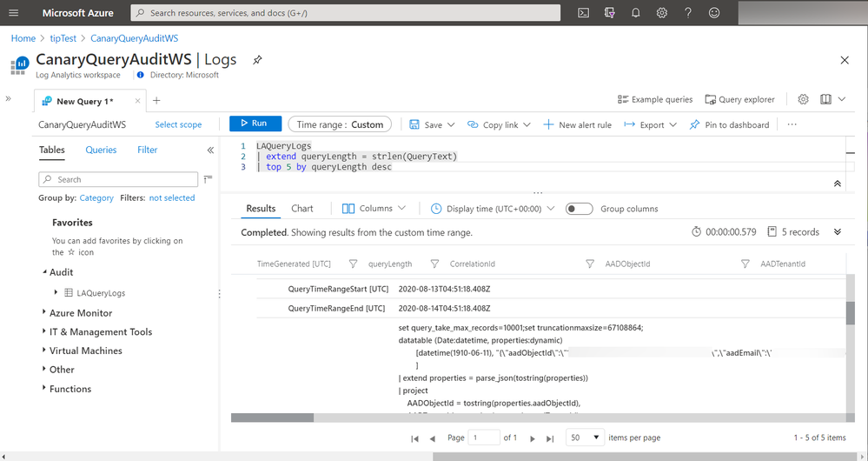Click the results horizontal scrollbar thumb

272,418
